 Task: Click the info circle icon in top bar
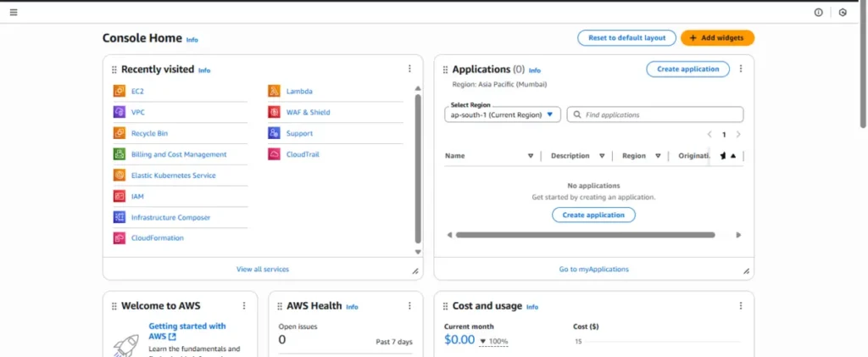pos(818,12)
